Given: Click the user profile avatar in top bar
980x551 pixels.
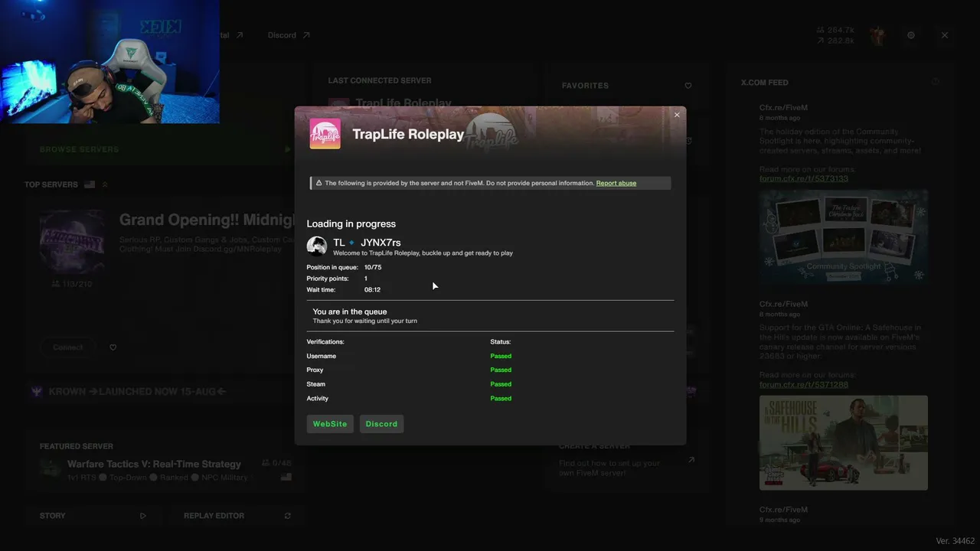Looking at the screenshot, I should (877, 35).
